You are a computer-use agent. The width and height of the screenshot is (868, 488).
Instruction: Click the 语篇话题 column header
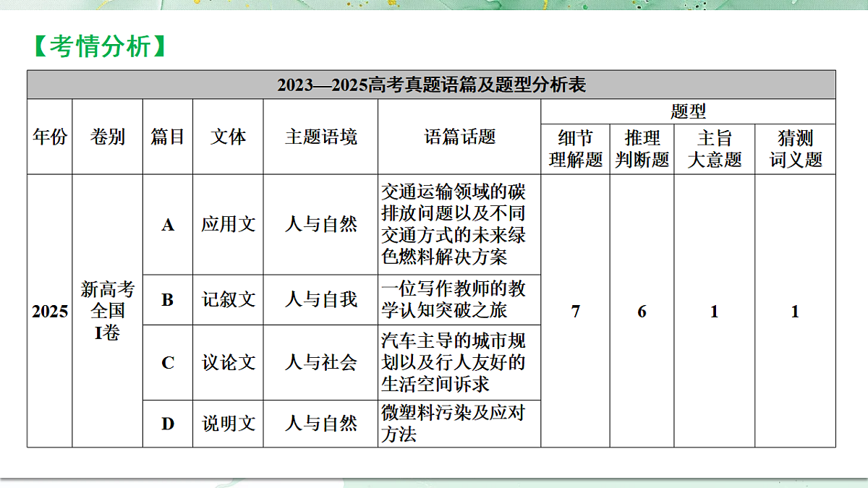(x=459, y=137)
